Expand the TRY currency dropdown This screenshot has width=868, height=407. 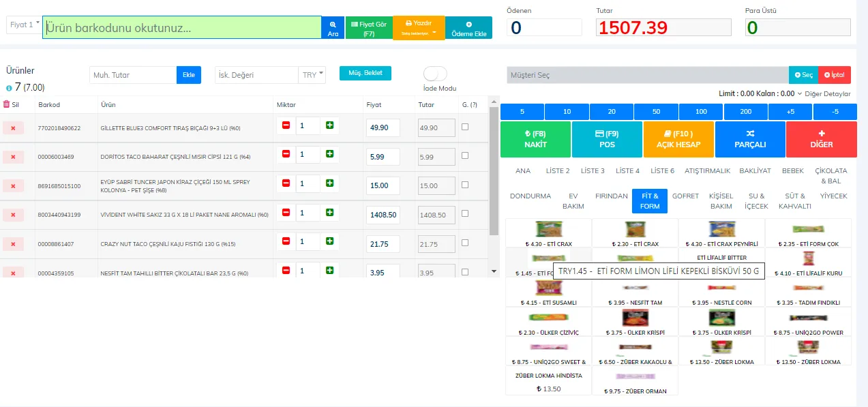coord(312,74)
